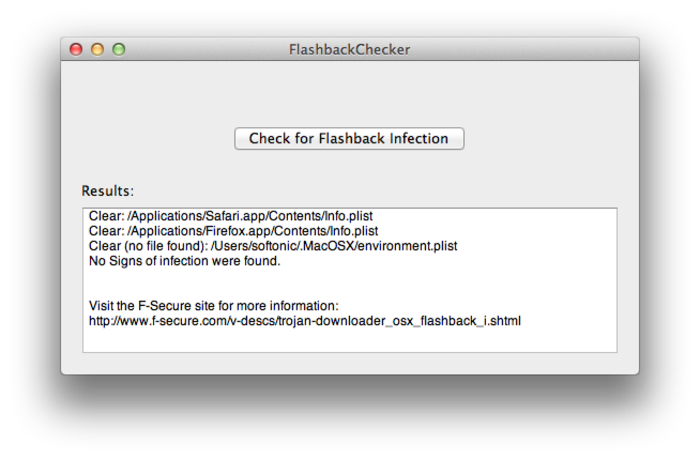The height and width of the screenshot is (459, 700).
Task: Click empty window area above Check button
Action: pyautogui.click(x=349, y=92)
